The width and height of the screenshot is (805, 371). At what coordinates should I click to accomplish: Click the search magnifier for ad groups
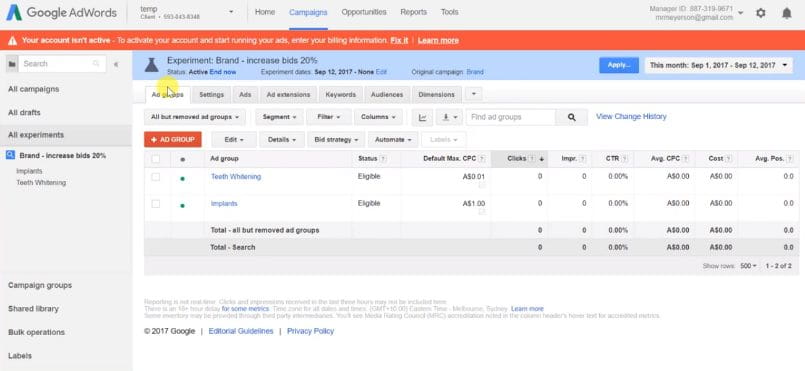point(572,118)
